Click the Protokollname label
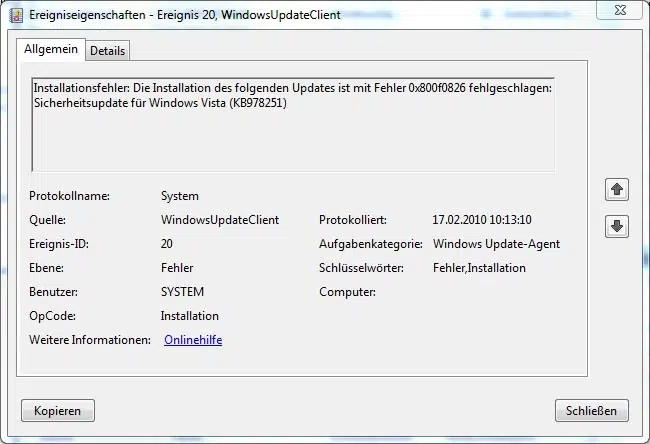 point(69,196)
